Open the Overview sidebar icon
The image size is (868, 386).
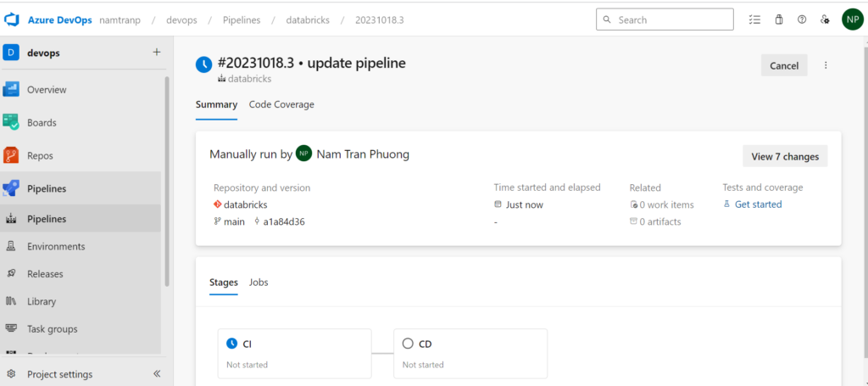(11, 89)
